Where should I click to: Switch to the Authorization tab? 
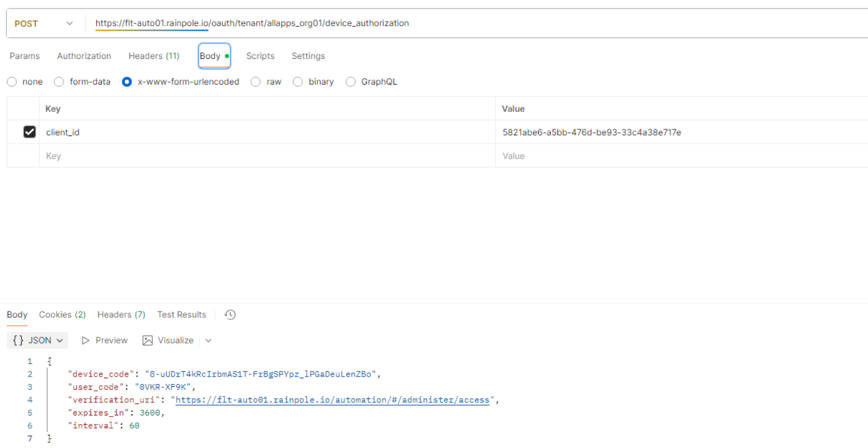(x=84, y=56)
